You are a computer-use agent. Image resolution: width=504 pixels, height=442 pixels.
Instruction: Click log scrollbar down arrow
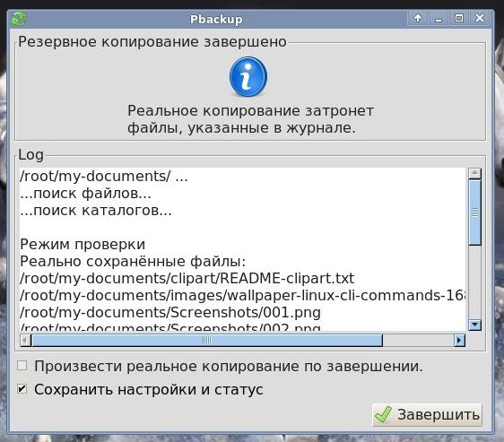pyautogui.click(x=474, y=325)
